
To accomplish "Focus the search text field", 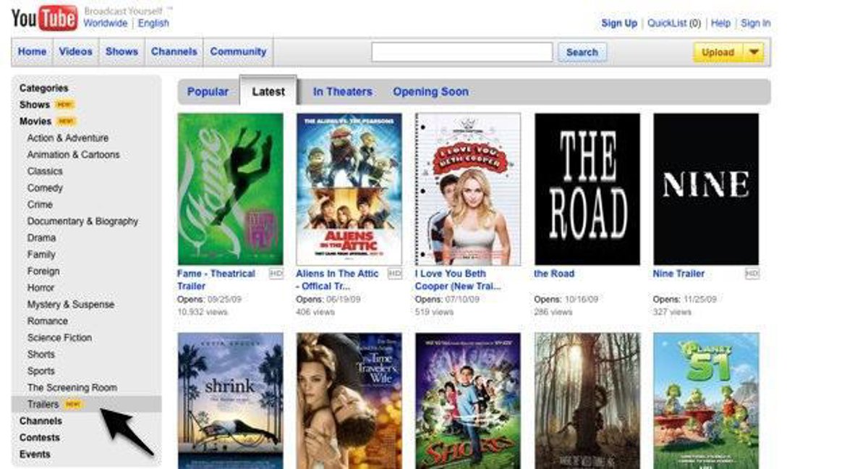I will click(461, 52).
